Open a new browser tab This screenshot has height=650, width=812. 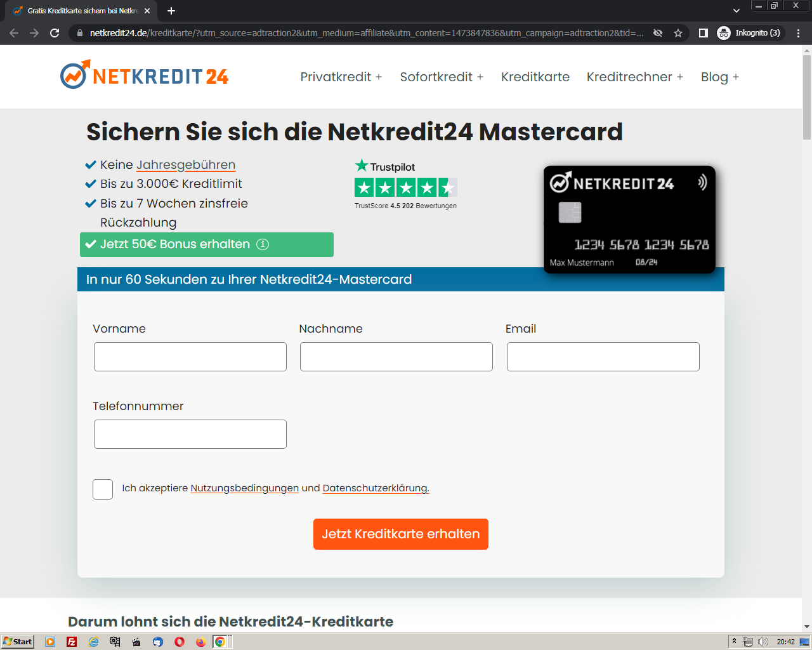click(171, 11)
